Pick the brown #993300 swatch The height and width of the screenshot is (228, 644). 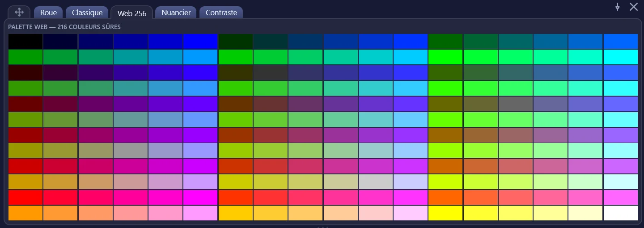point(236,135)
